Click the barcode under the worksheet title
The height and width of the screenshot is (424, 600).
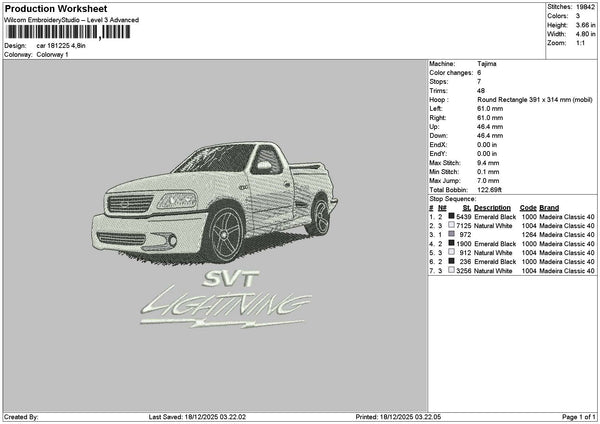coord(68,32)
